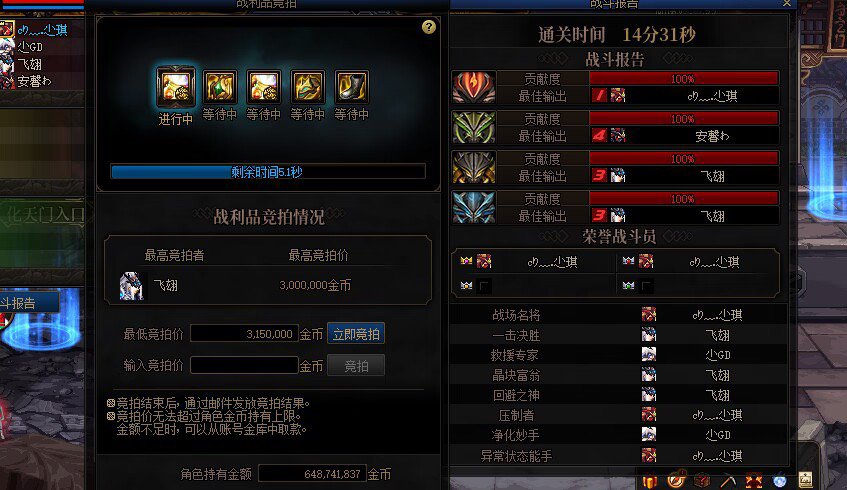Click the 剩余时间 remaining time progress bar

(x=267, y=172)
